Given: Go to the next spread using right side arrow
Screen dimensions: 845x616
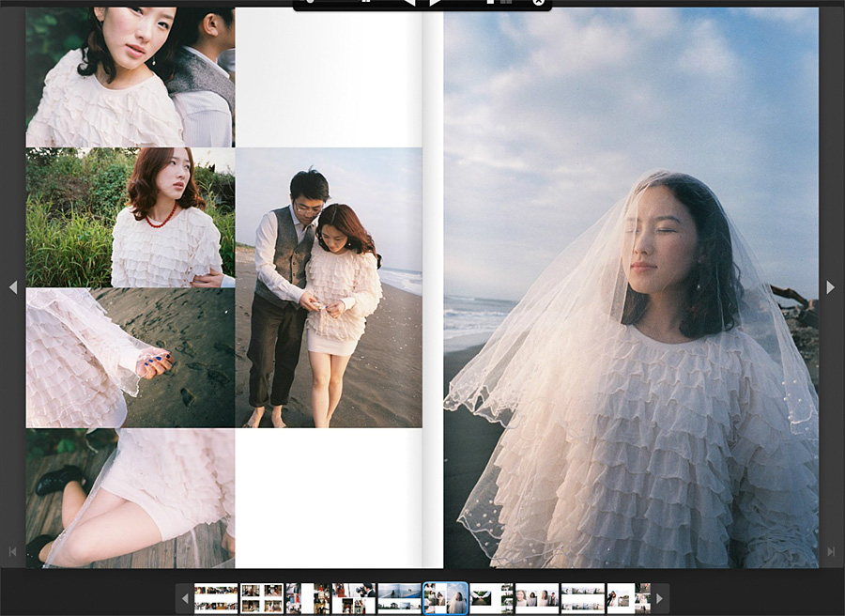Looking at the screenshot, I should (x=831, y=287).
